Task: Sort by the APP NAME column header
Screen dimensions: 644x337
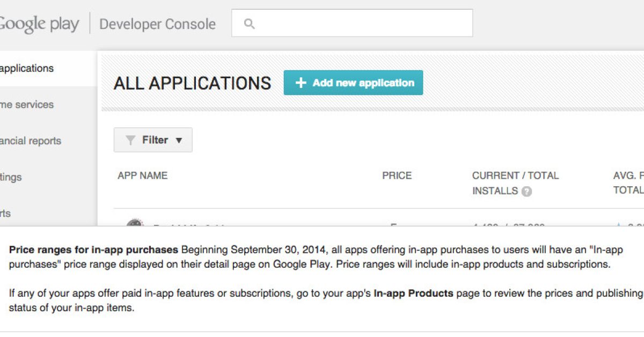Action: 142,175
